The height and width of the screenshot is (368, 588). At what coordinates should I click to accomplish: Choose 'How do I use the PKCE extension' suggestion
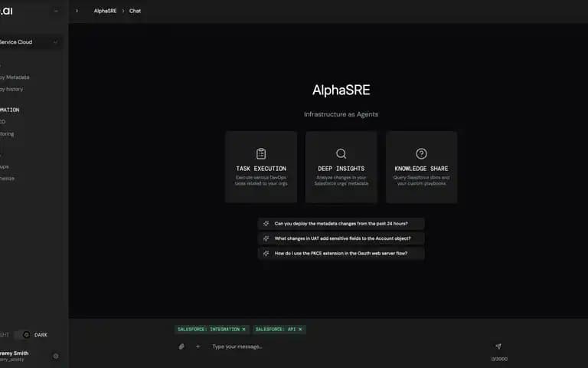pyautogui.click(x=341, y=254)
